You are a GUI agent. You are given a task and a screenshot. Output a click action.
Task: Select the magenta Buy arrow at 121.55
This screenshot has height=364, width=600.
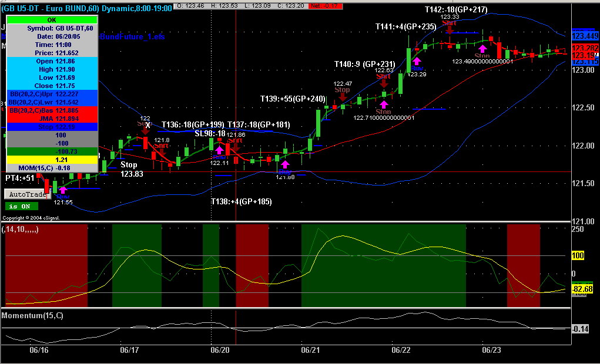(x=63, y=190)
